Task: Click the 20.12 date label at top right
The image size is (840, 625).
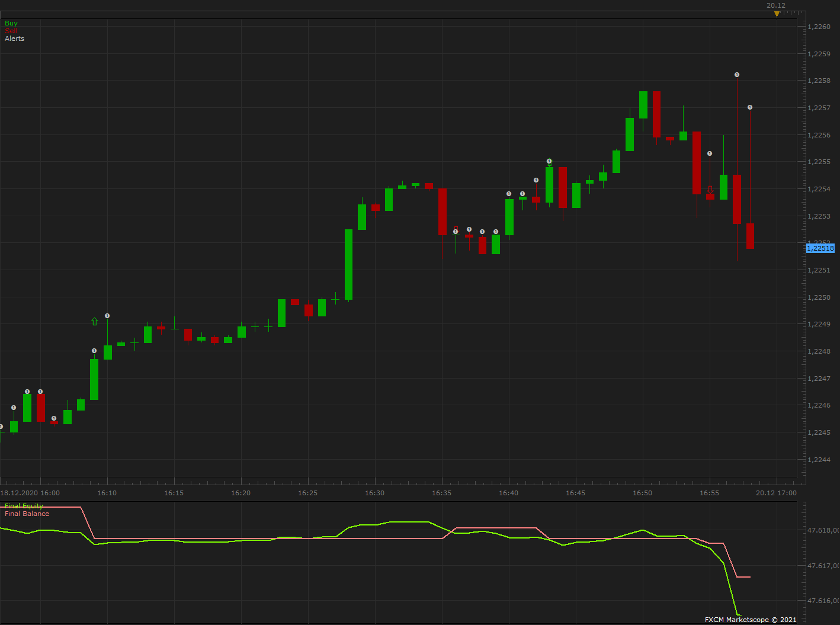Action: click(x=776, y=5)
